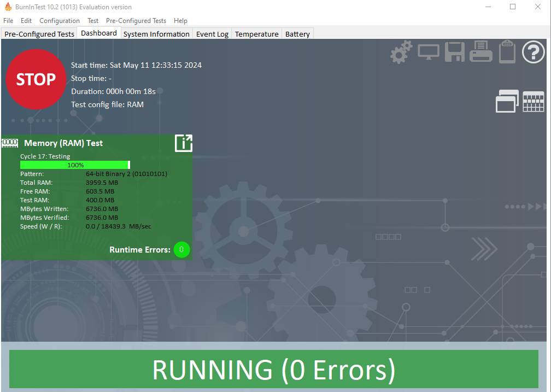Stop the running test
This screenshot has width=551, height=392.
point(36,79)
